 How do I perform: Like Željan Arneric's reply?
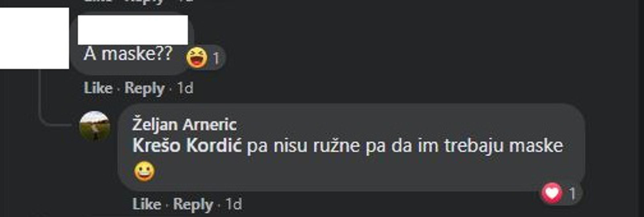pyautogui.click(x=146, y=204)
